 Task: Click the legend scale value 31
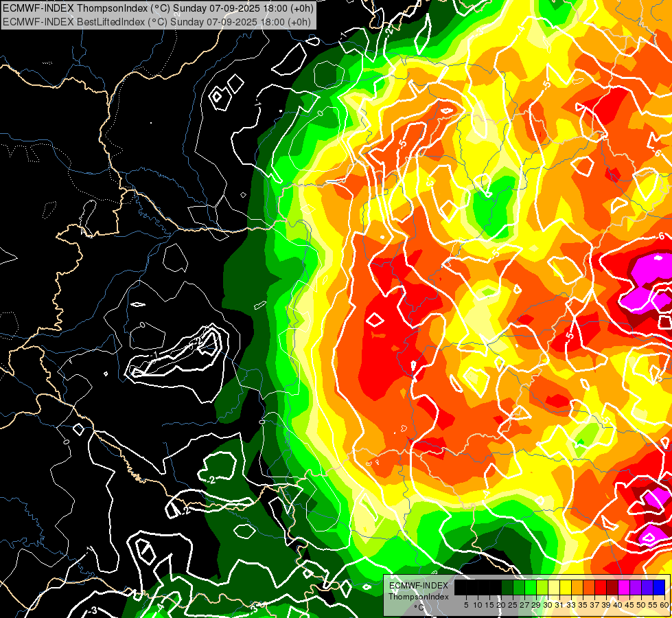point(559,605)
